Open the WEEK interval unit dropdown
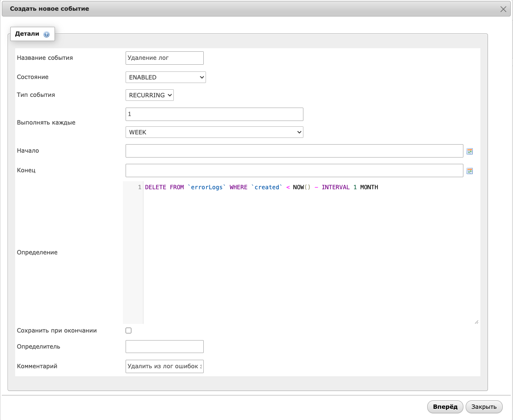The height and width of the screenshot is (420, 513). pos(214,132)
